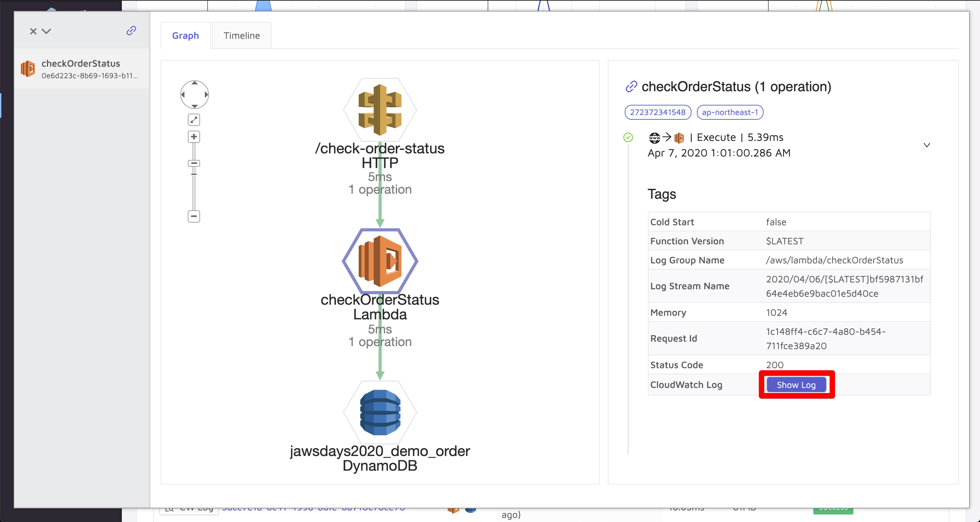Switch to the Timeline tab
This screenshot has width=980, height=522.
pos(242,35)
